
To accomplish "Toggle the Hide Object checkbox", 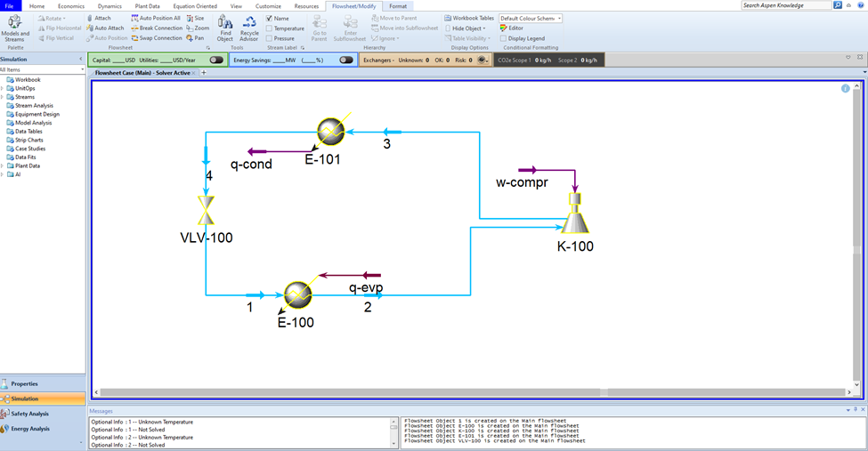I will tap(447, 28).
